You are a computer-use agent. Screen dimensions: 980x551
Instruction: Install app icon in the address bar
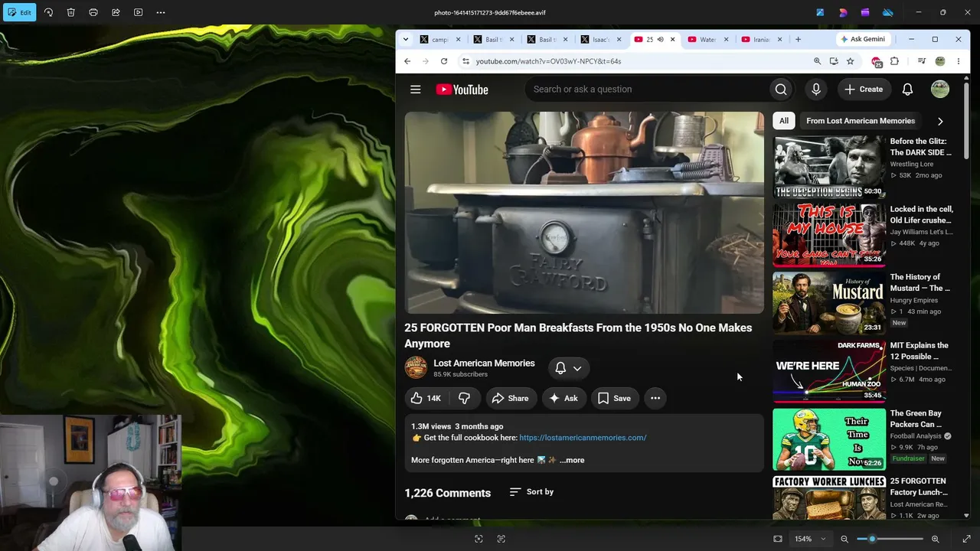[834, 61]
